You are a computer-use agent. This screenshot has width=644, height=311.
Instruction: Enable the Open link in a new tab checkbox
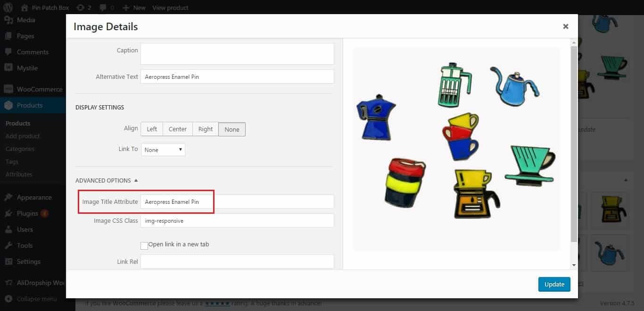coord(144,245)
